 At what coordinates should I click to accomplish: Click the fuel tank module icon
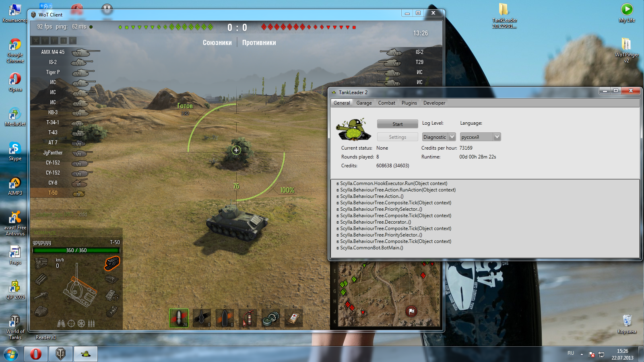point(112,311)
